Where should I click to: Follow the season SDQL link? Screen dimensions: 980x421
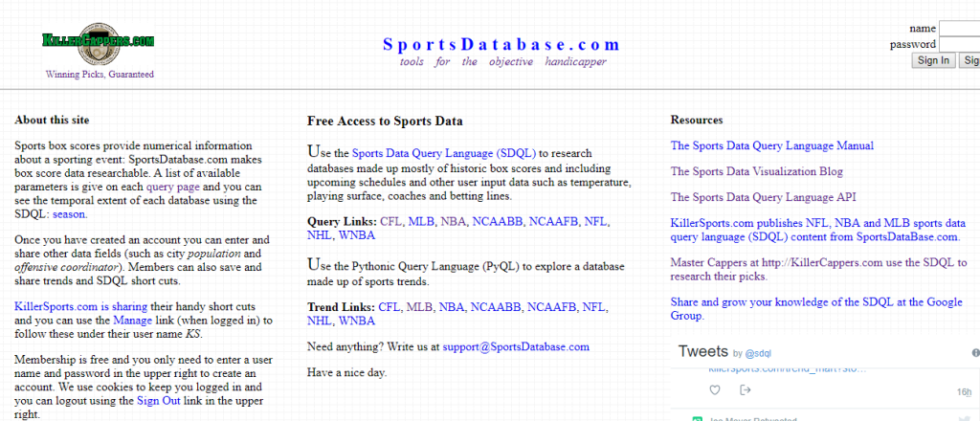(x=70, y=213)
